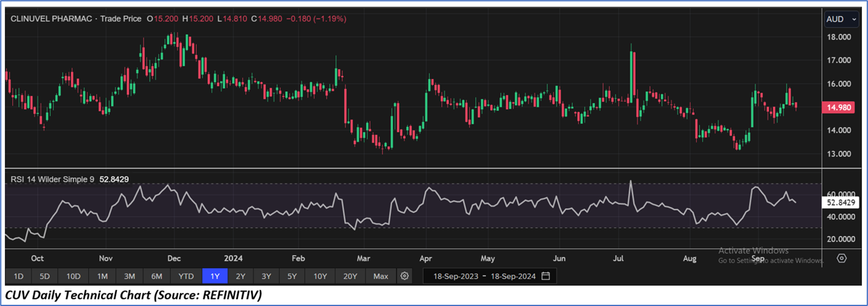This screenshot has height=306, width=868.
Task: Click the highlighted 1Y range button
Action: [x=215, y=276]
